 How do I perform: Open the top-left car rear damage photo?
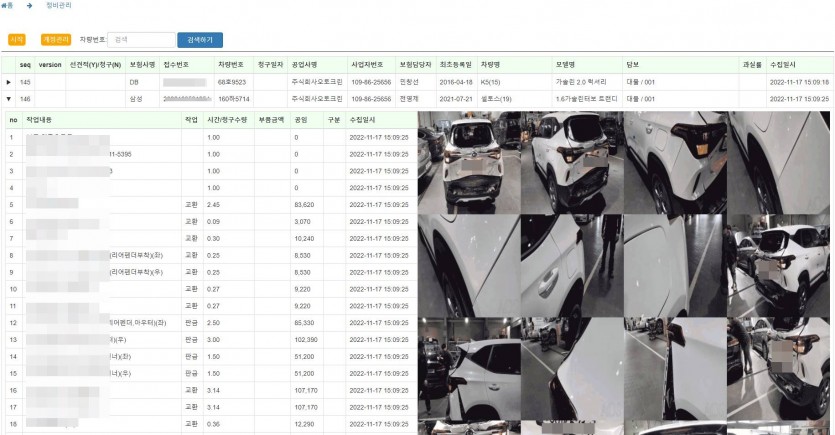click(468, 161)
